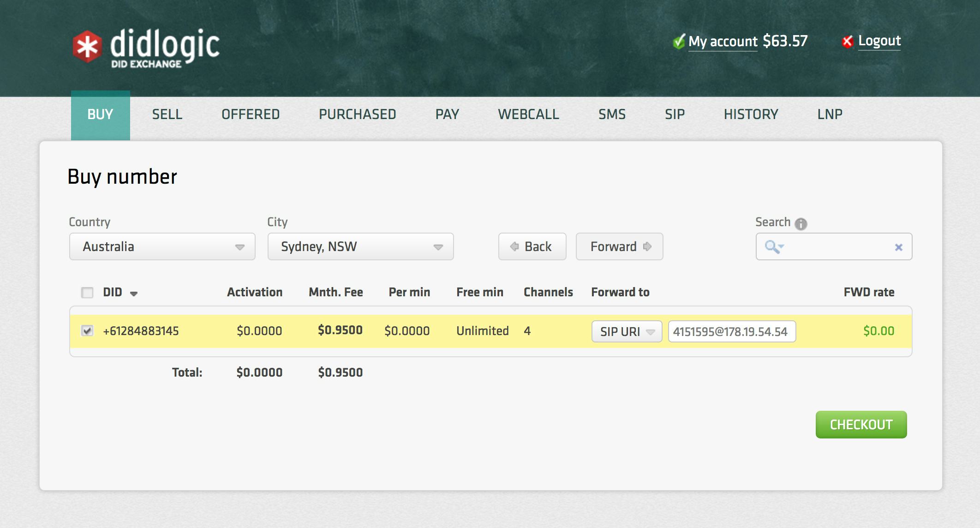980x528 pixels.
Task: Click the DID column sort arrow
Action: pos(134,294)
